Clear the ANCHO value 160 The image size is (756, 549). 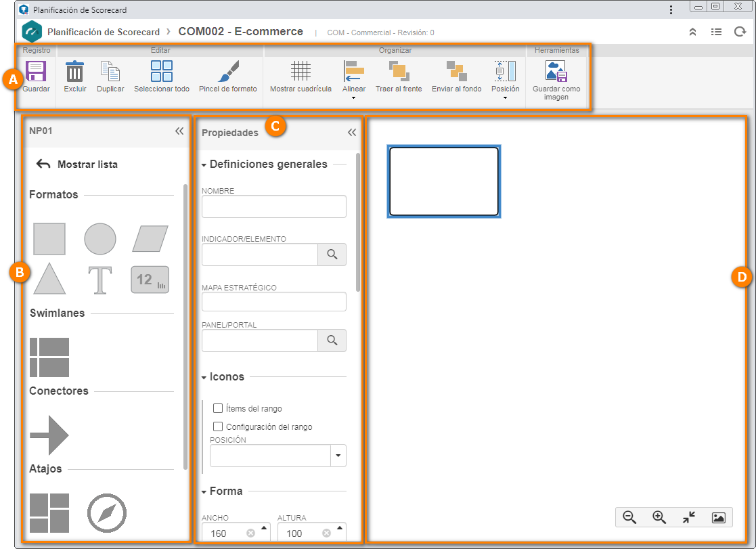[250, 533]
